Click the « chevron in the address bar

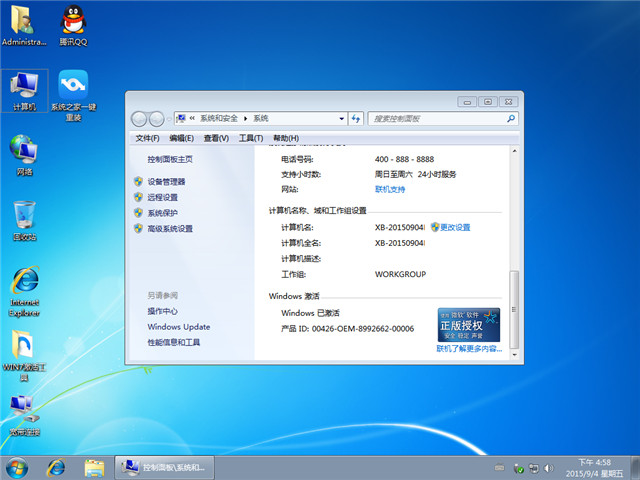point(192,118)
